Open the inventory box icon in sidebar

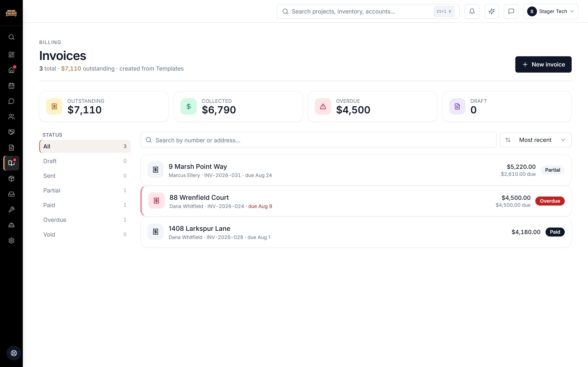coord(11,179)
